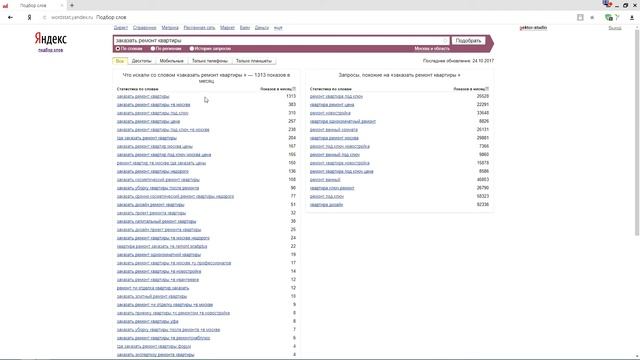Click the help icon beside left 'Показов в месяц'

[294, 89]
